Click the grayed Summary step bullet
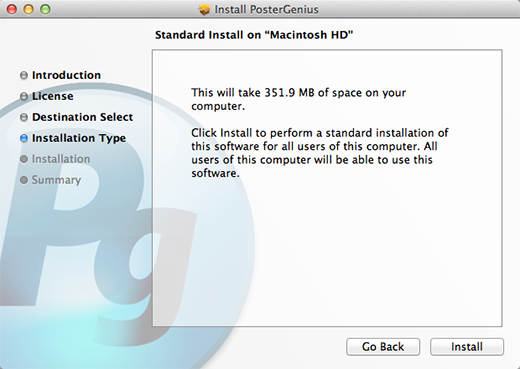Viewport: 520px width, 369px height. [x=24, y=180]
